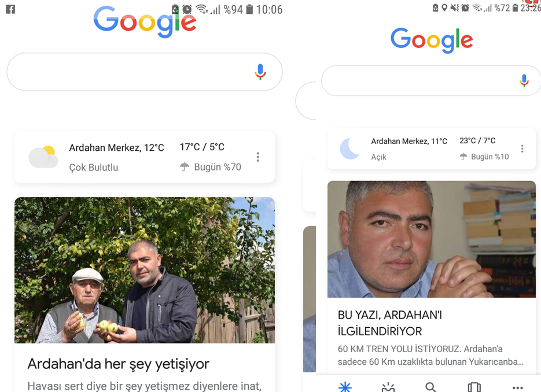Image resolution: width=541 pixels, height=392 pixels.
Task: Focus the left Google search field
Action: tap(145, 72)
